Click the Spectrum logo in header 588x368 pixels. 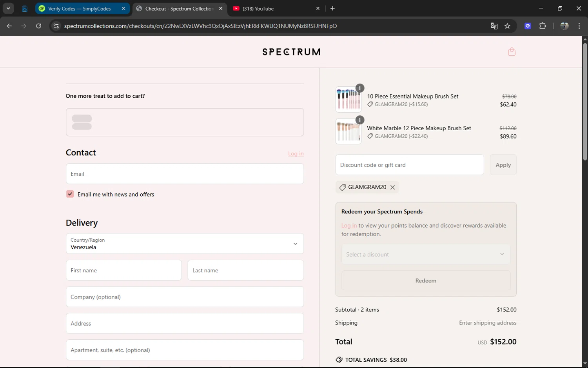click(291, 52)
